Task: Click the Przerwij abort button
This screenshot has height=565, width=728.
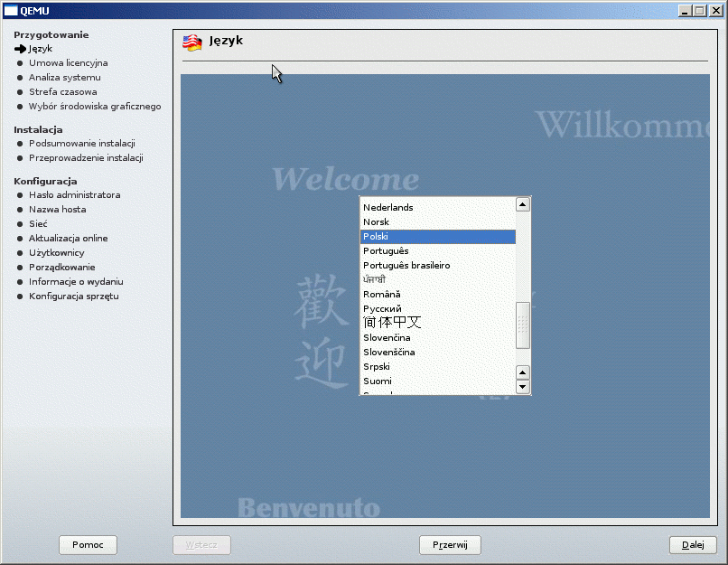Action: [450, 545]
